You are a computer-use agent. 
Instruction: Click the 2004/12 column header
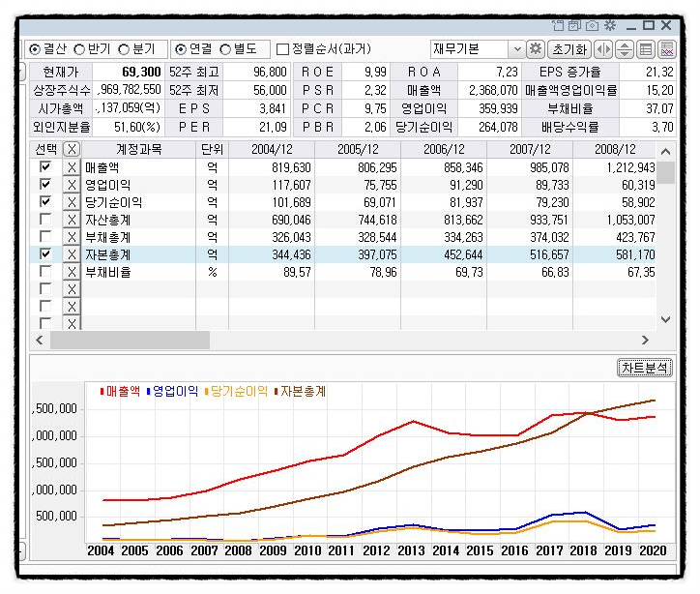click(x=272, y=149)
